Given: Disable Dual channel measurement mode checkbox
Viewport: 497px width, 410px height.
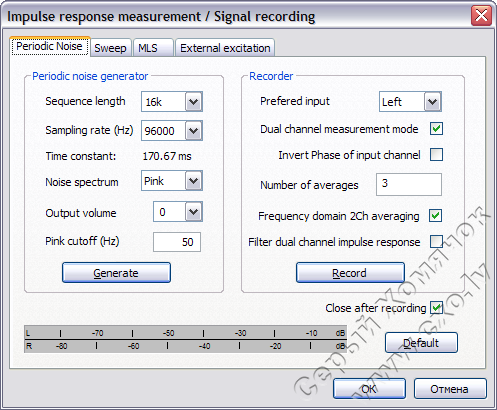Looking at the screenshot, I should 436,129.
